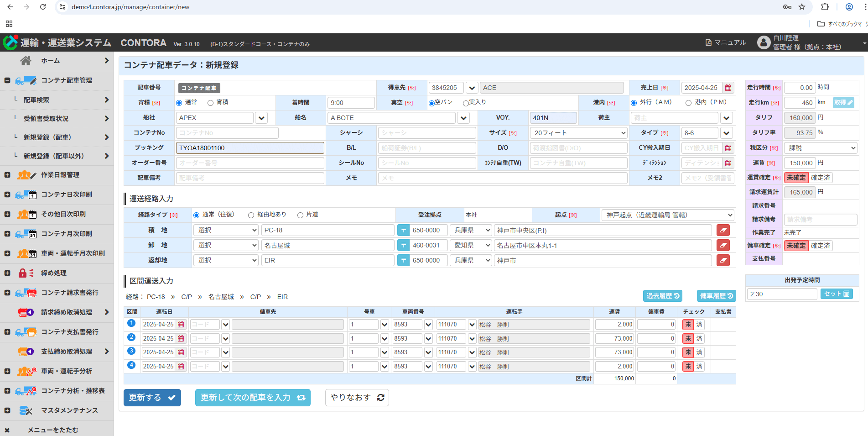
Task: Bookmark this page with star icon
Action: (802, 7)
